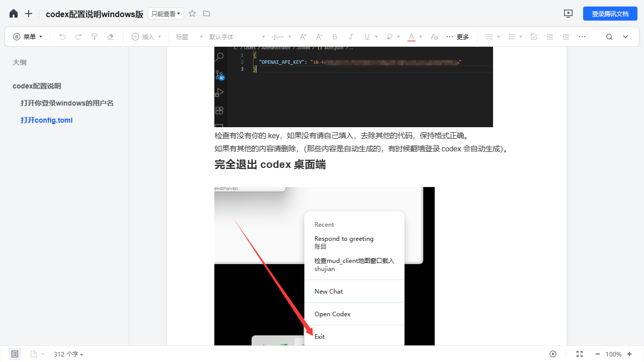Screen dimensions: 644x362
Task: Jump to 打开config.toml outline entry
Action: pyautogui.click(x=47, y=120)
